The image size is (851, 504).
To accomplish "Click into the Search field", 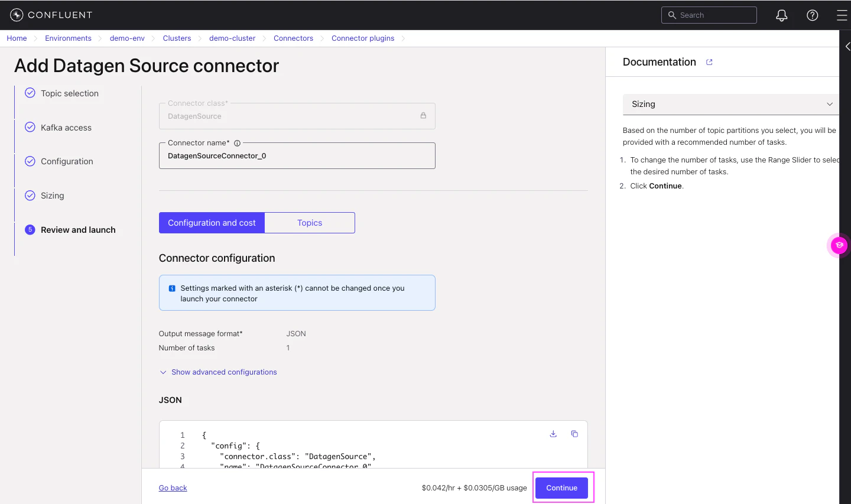I will point(709,15).
